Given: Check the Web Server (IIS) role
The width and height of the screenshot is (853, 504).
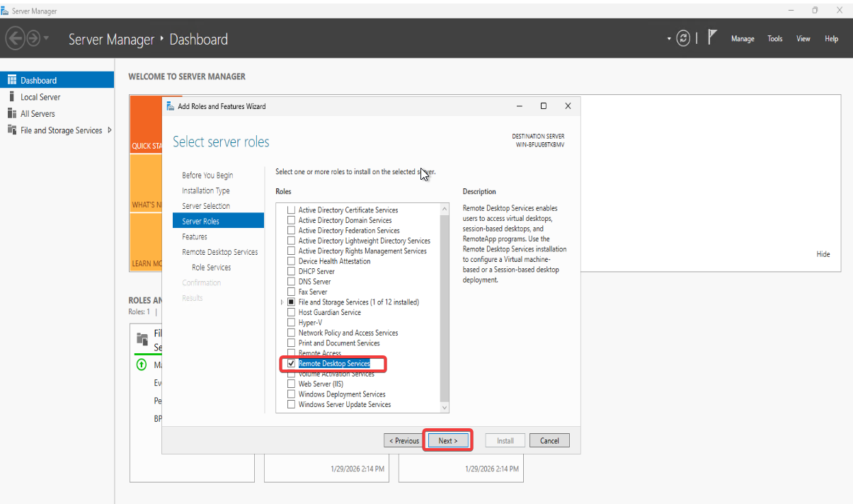Looking at the screenshot, I should (291, 384).
